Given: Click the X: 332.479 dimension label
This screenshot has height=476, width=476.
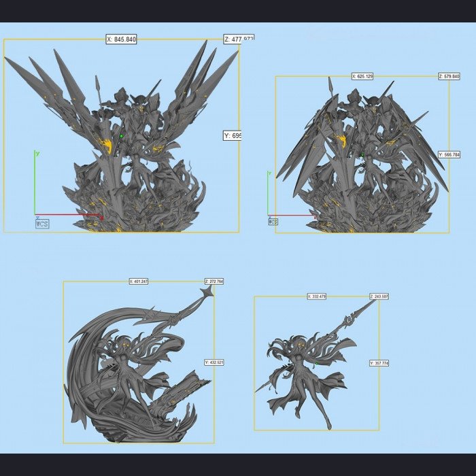Looking at the screenshot, I should [317, 296].
